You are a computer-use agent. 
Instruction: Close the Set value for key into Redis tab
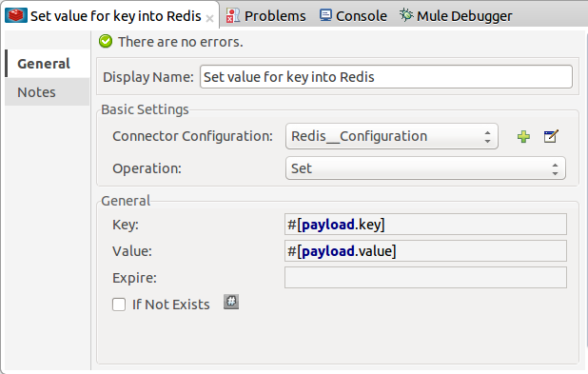point(209,18)
